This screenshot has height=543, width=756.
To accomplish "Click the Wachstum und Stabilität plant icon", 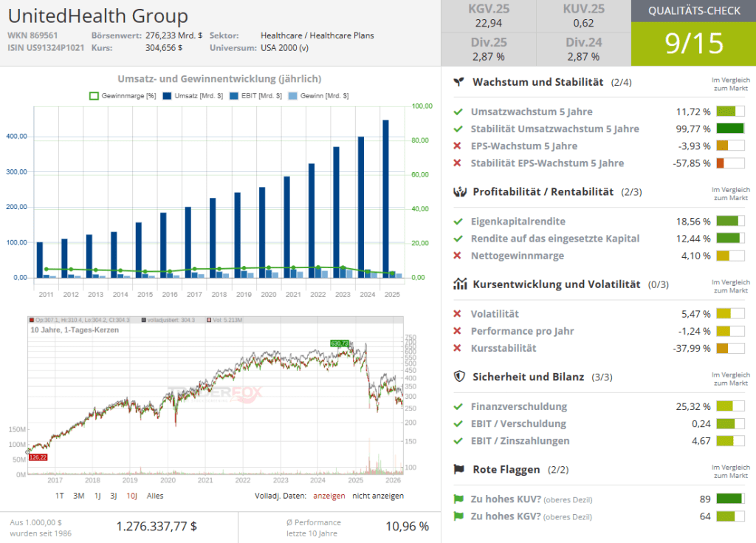I will (458, 82).
